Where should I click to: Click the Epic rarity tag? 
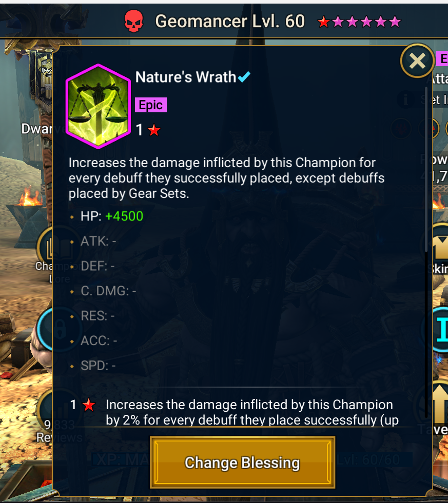coord(151,105)
